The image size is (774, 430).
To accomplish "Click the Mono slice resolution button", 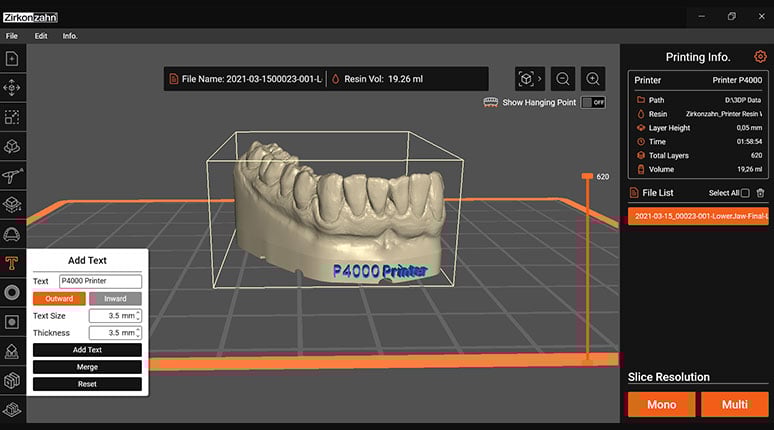I will pos(661,405).
